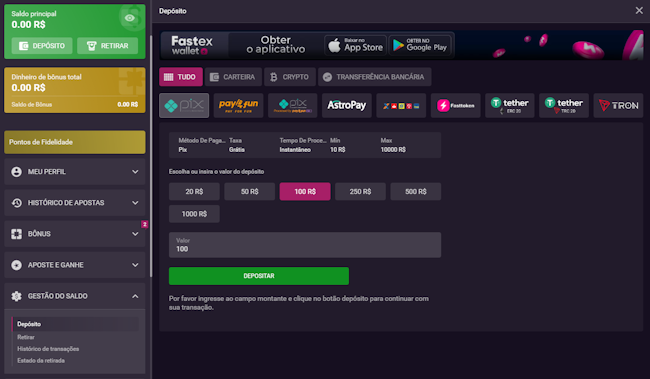The image size is (650, 379).
Task: Click the GESTÃO DO SALDO gear icon
Action: tap(17, 296)
